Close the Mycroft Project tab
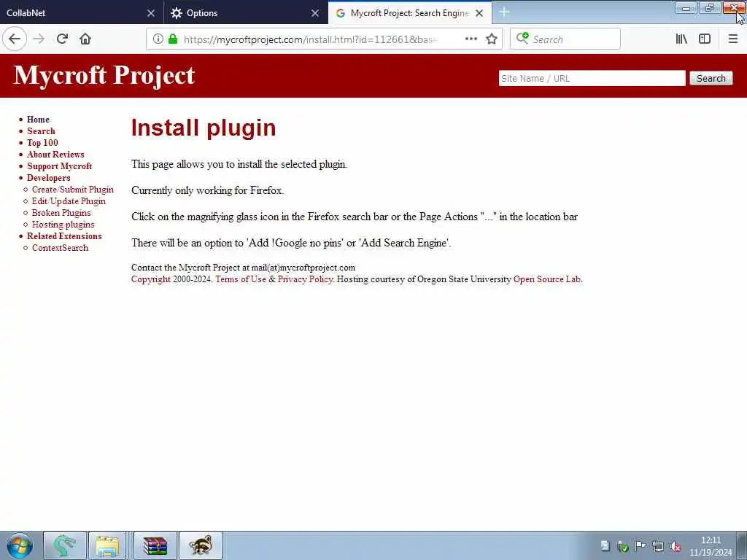 (479, 13)
